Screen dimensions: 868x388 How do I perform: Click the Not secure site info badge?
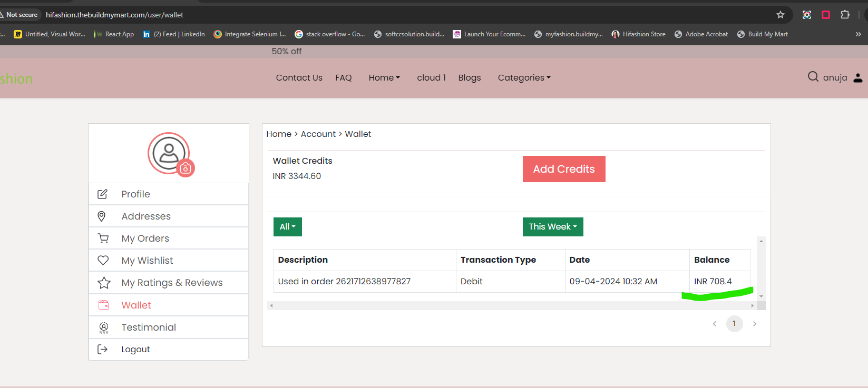click(x=20, y=15)
